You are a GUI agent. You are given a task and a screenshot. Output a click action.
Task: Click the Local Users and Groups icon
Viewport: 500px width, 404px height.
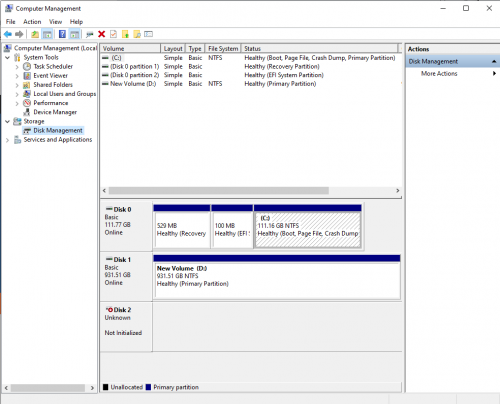point(27,94)
